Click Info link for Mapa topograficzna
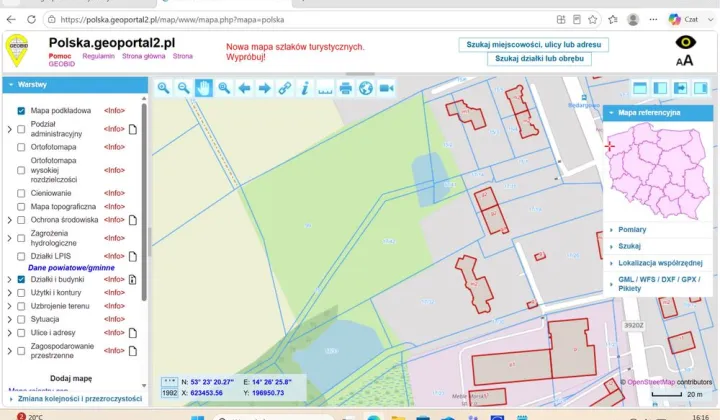 114,207
